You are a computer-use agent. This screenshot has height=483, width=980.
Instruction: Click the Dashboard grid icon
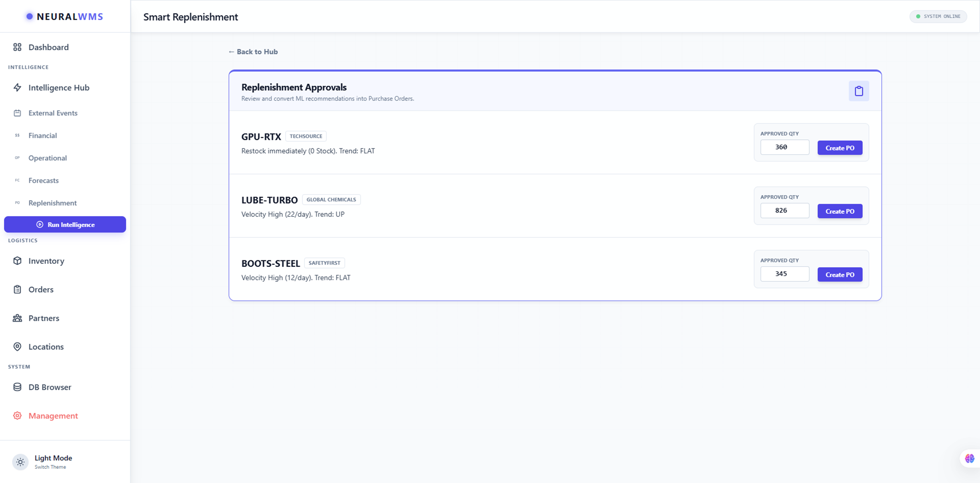17,47
